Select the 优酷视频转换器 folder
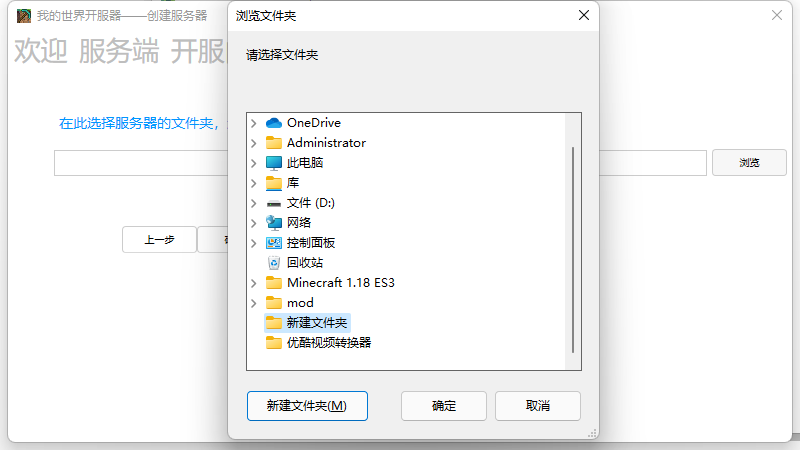Viewport: 800px width, 450px height. pyautogui.click(x=318, y=343)
